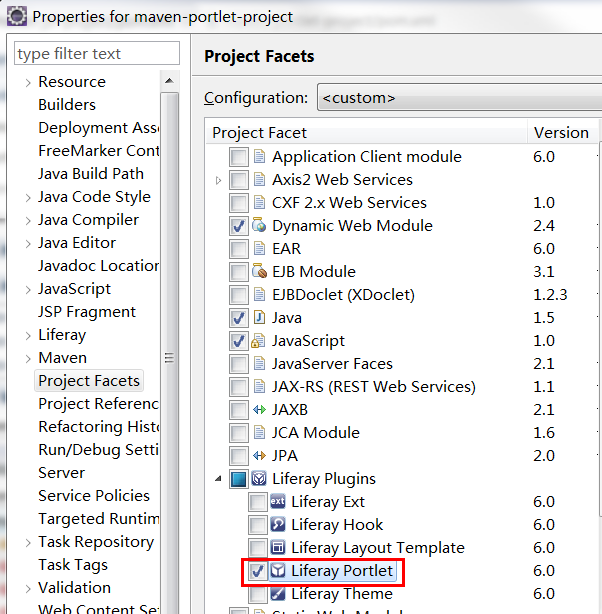This screenshot has height=614, width=602.
Task: Select Java Build Path in sidebar
Action: pos(90,174)
